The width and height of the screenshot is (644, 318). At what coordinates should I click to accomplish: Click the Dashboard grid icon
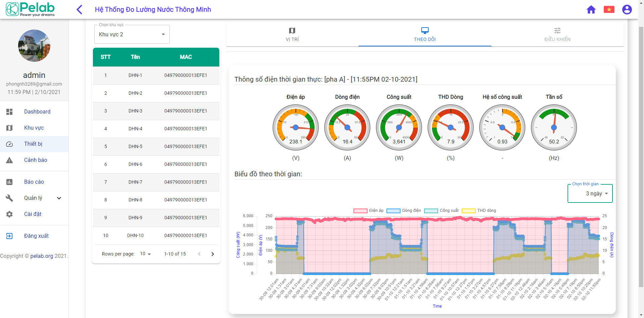(9, 112)
